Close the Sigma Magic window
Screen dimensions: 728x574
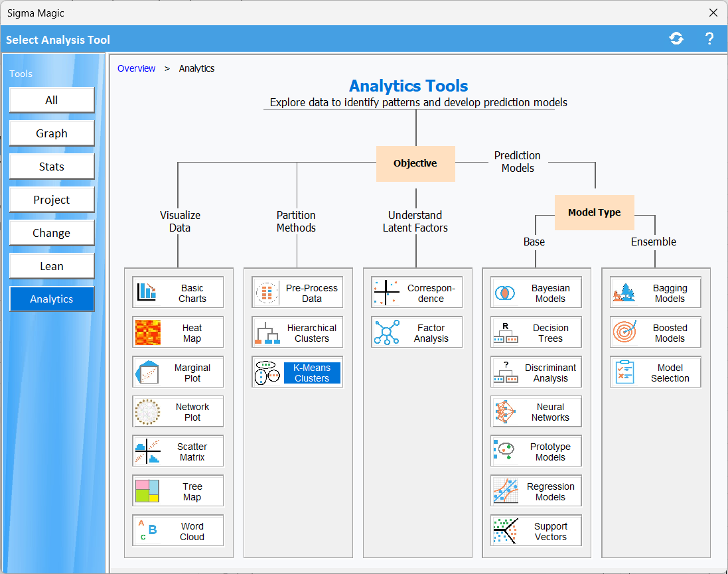pos(713,13)
